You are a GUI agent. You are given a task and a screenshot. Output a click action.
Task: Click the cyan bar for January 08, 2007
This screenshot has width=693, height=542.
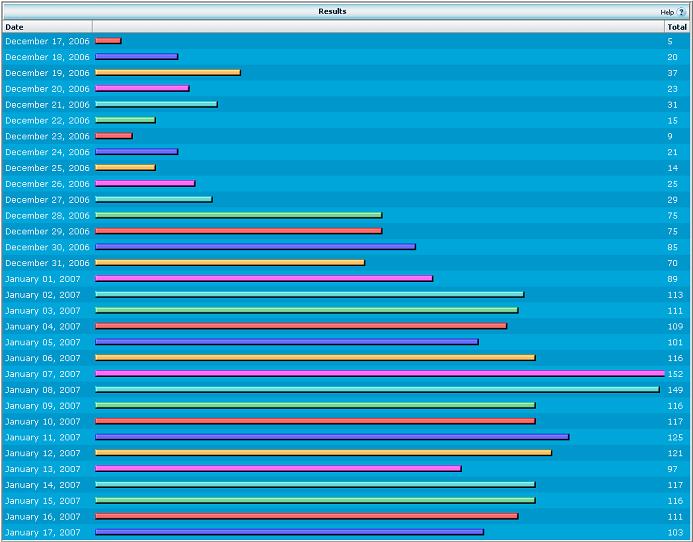377,389
